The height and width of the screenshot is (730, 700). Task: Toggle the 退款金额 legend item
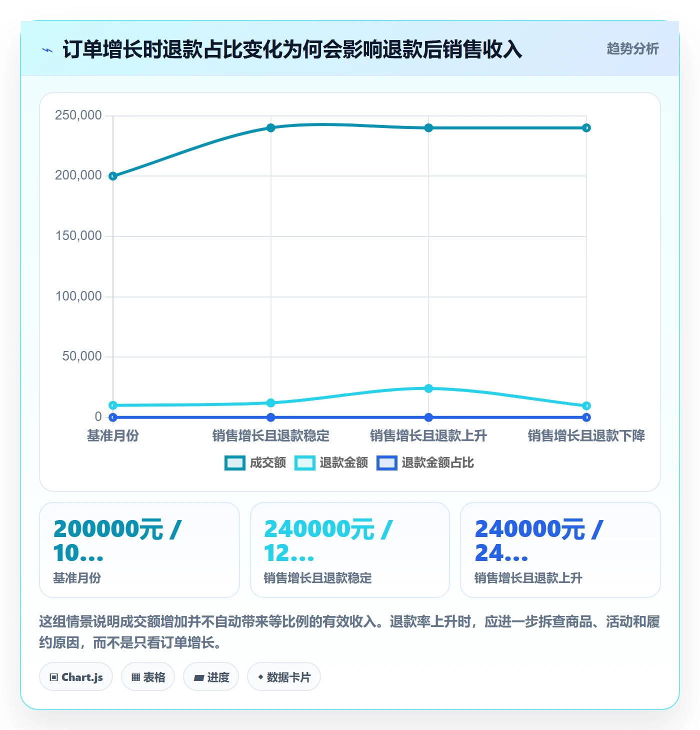[331, 463]
